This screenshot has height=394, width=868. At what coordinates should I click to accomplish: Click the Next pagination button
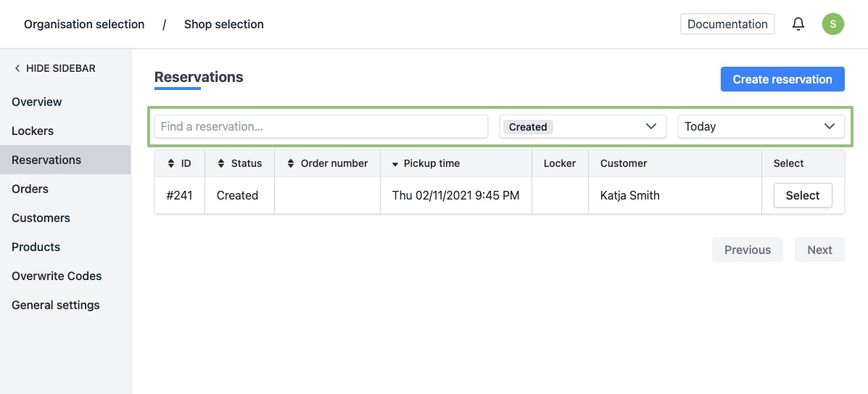pyautogui.click(x=819, y=250)
